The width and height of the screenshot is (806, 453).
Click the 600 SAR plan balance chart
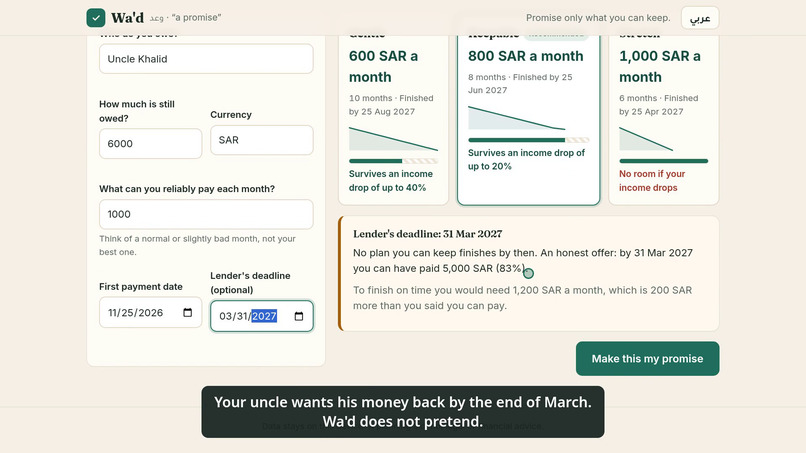393,139
